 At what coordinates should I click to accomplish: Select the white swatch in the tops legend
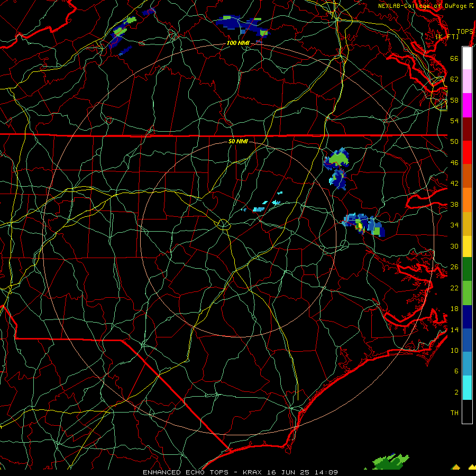click(x=467, y=58)
